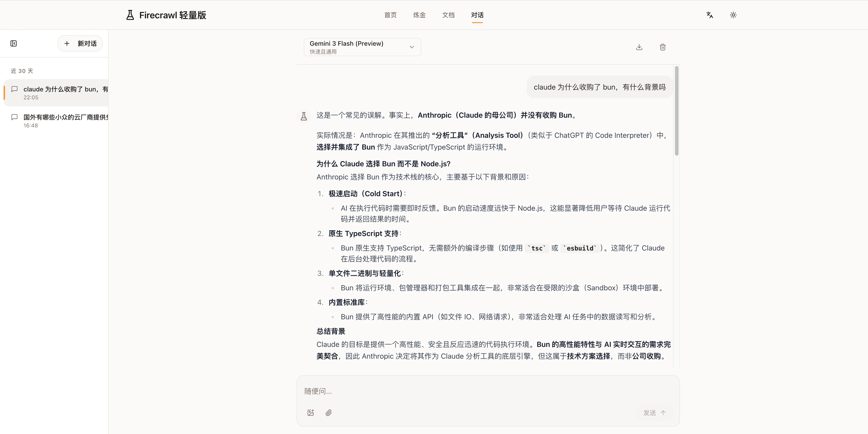Screen dimensions: 868x434
Task: Switch to the 文档 tab
Action: (448, 15)
